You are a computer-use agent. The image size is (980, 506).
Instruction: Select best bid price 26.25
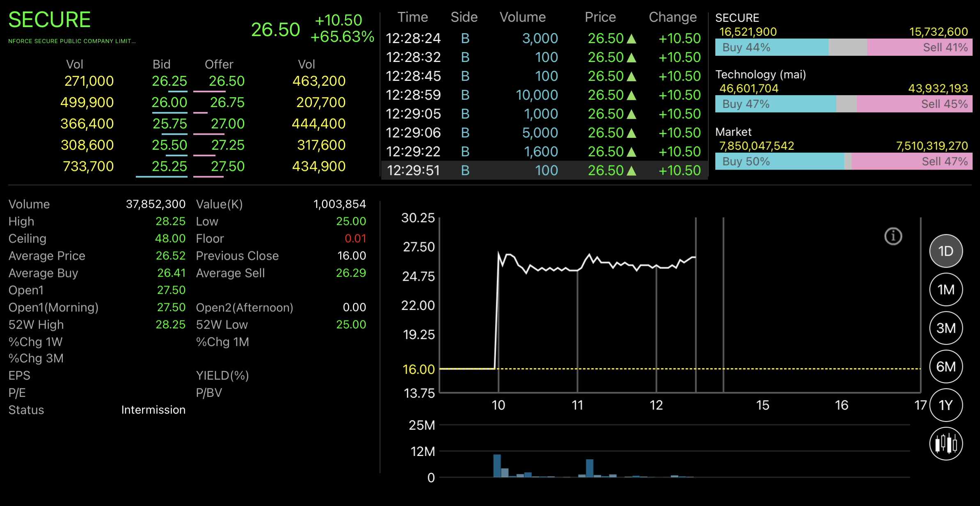tap(169, 81)
